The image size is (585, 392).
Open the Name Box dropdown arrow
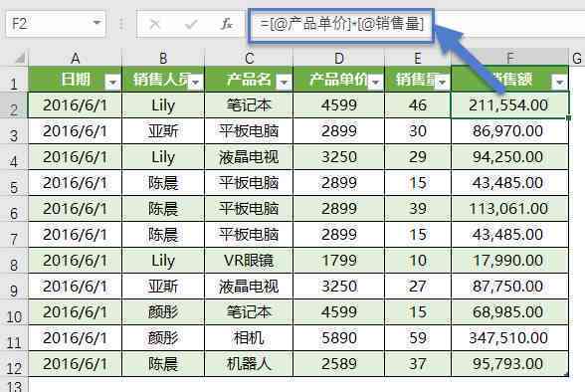(97, 23)
